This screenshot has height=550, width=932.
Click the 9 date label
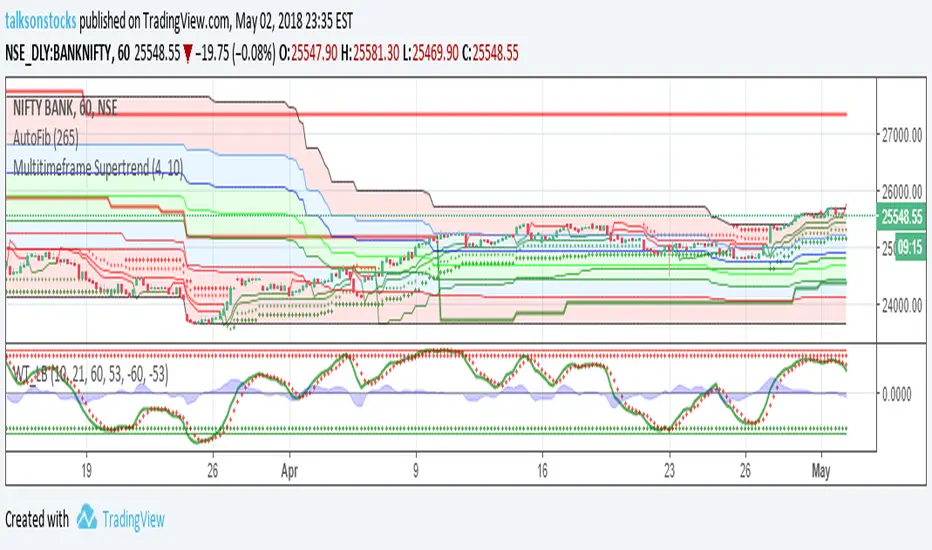pos(416,471)
